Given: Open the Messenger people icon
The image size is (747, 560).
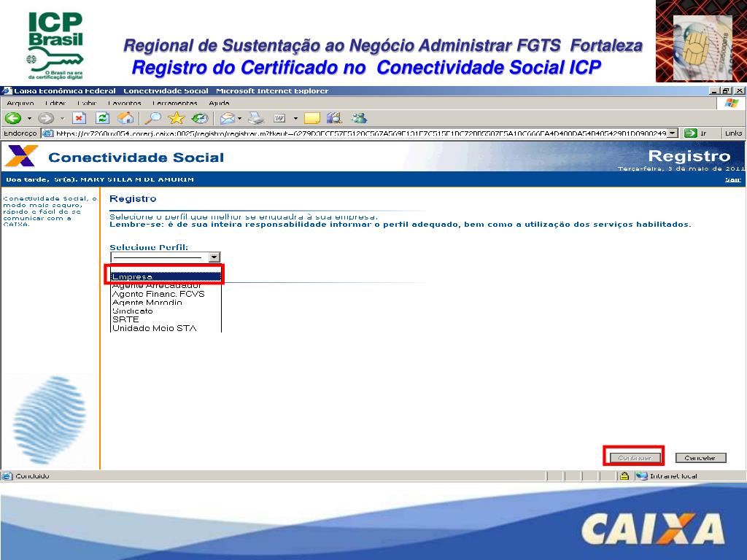Looking at the screenshot, I should (x=359, y=118).
